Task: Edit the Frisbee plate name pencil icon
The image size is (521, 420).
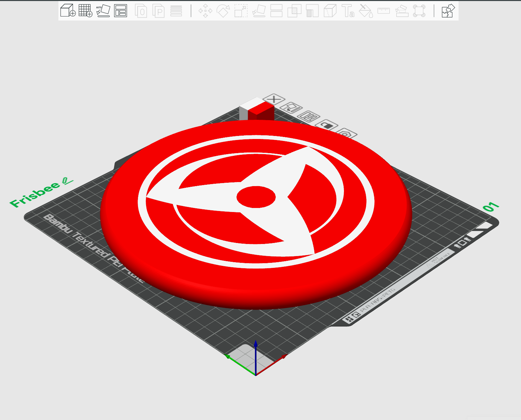Action: click(67, 181)
